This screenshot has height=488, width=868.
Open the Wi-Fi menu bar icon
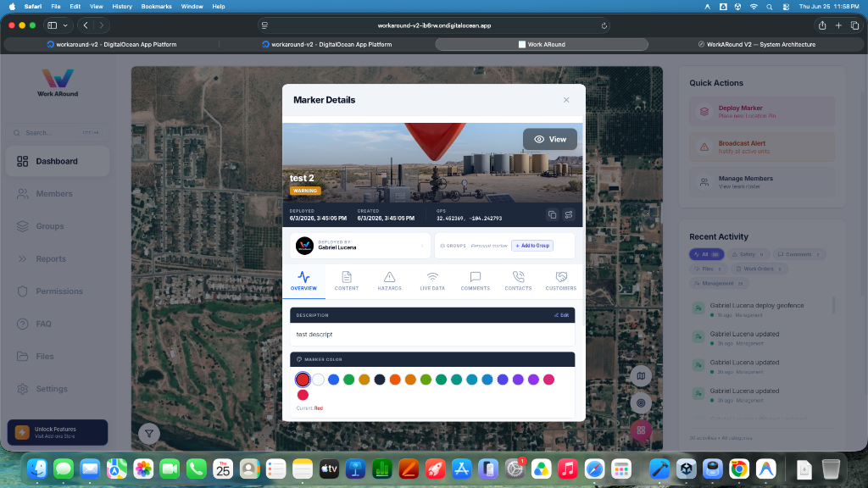point(754,7)
